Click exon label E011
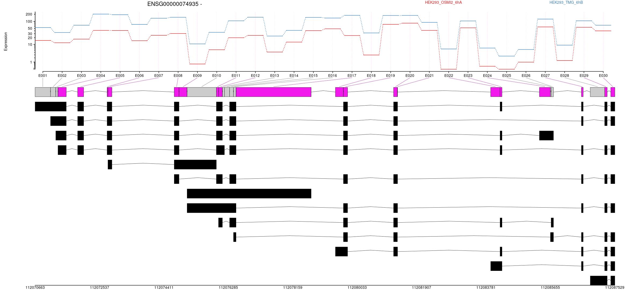 pos(236,76)
